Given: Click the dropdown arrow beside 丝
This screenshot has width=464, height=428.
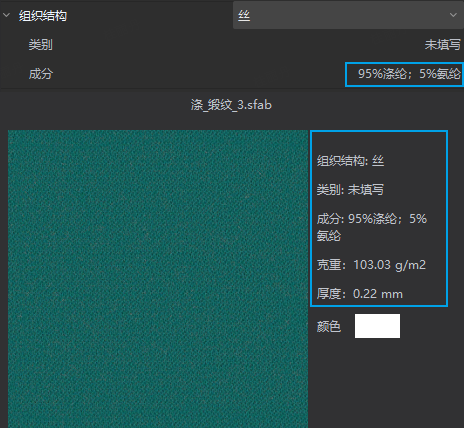Looking at the screenshot, I should tap(453, 15).
